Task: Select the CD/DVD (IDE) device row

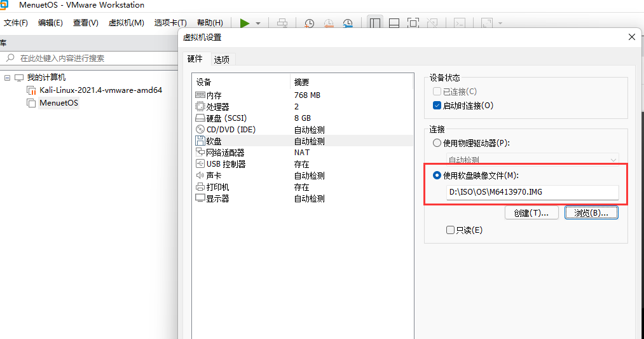Action: pyautogui.click(x=230, y=130)
